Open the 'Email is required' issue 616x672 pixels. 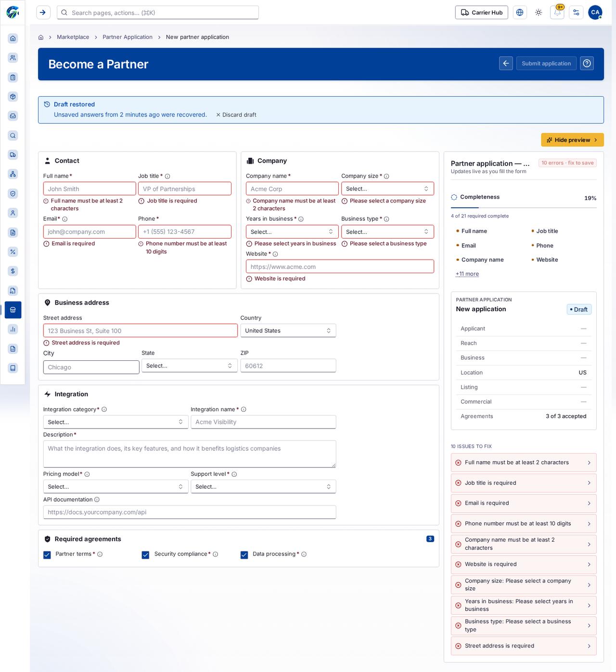[524, 503]
